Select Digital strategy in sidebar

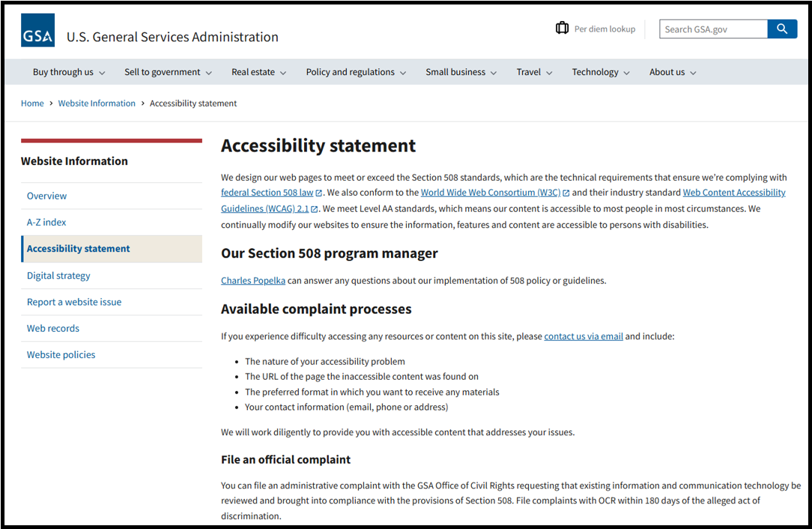[x=58, y=276]
